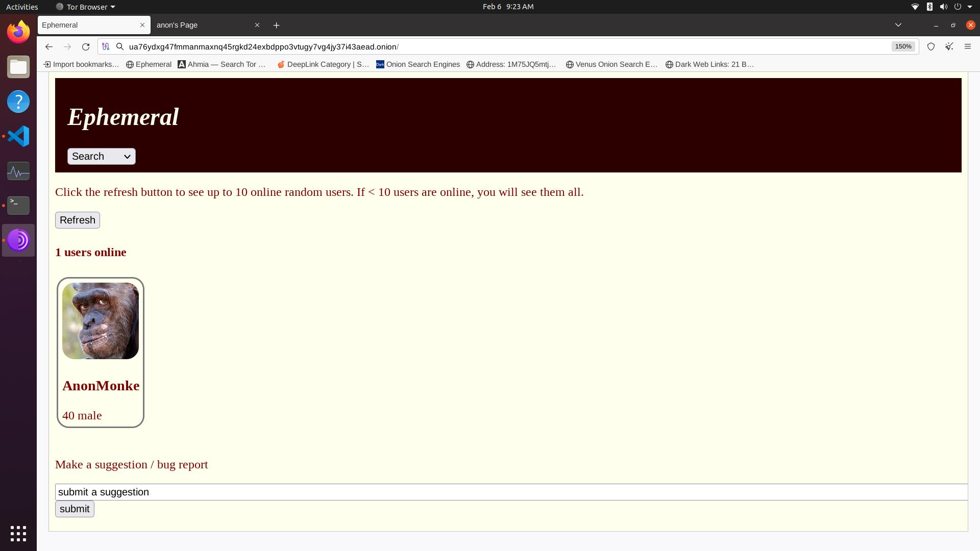Open the hamburger application menu

tap(967, 46)
